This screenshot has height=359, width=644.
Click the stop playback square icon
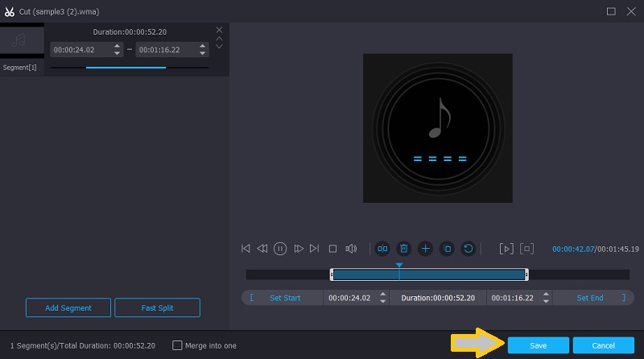pos(332,249)
